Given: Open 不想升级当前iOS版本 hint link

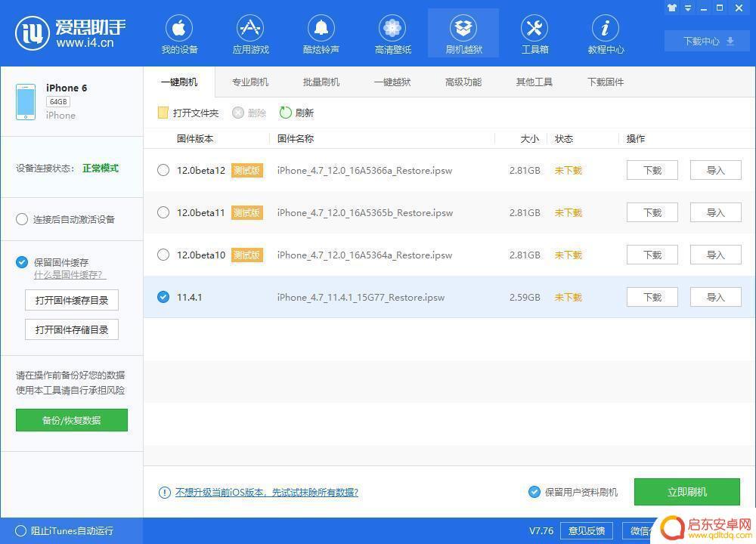Looking at the screenshot, I should click(x=267, y=493).
